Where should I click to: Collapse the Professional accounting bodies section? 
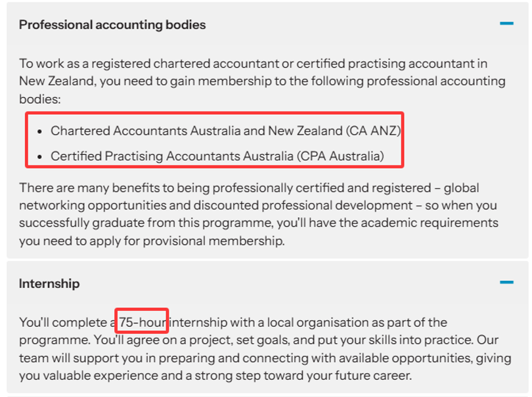point(506,24)
